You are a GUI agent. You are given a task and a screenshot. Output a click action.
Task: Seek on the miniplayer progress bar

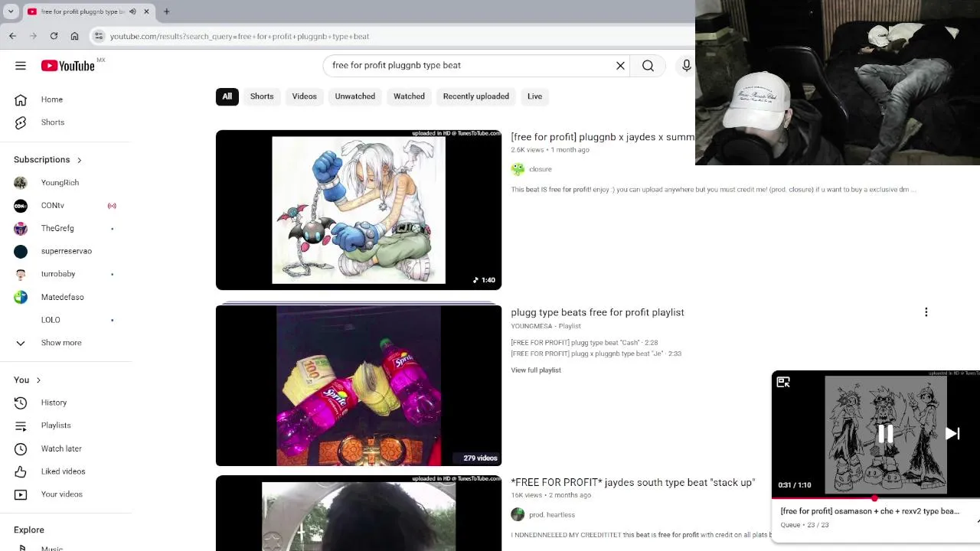point(876,498)
